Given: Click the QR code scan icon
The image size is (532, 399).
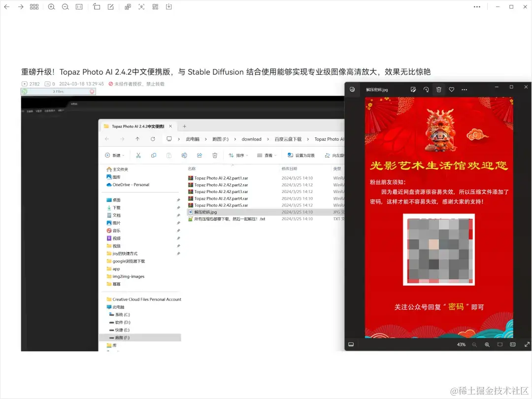Looking at the screenshot, I should (x=155, y=7).
